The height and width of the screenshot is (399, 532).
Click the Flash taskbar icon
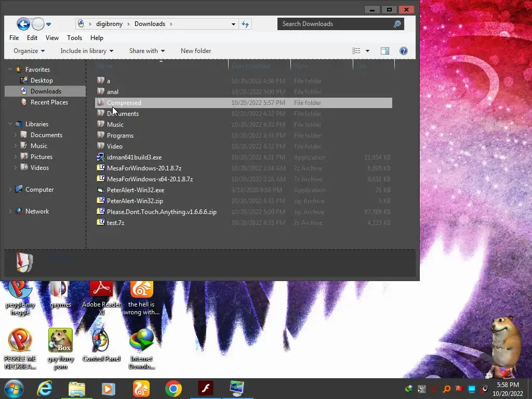pos(206,389)
